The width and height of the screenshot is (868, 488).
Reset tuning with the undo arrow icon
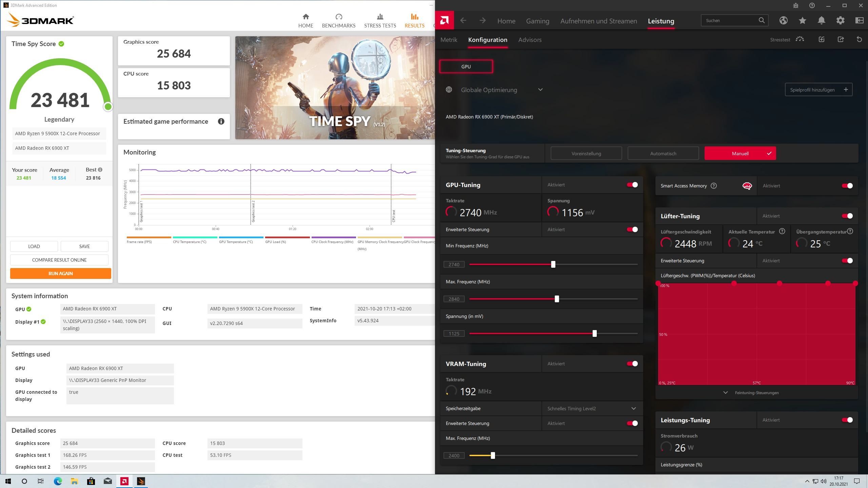[x=859, y=39]
